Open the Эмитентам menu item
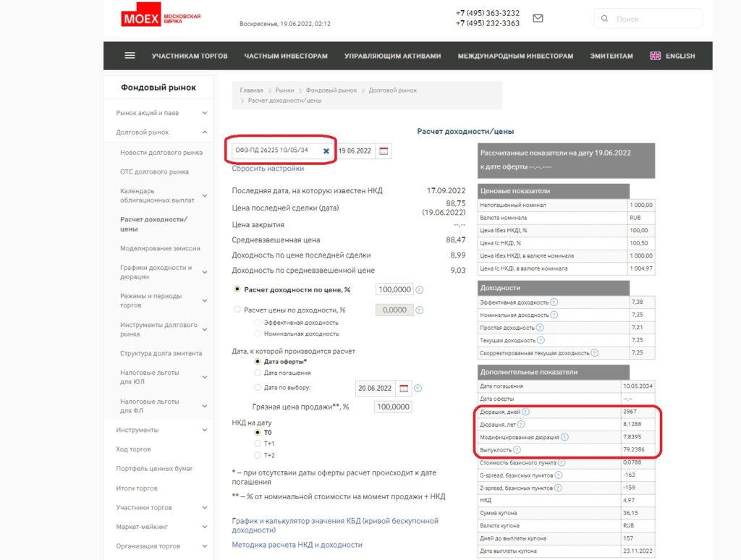Image resolution: width=741 pixels, height=560 pixels. [611, 56]
